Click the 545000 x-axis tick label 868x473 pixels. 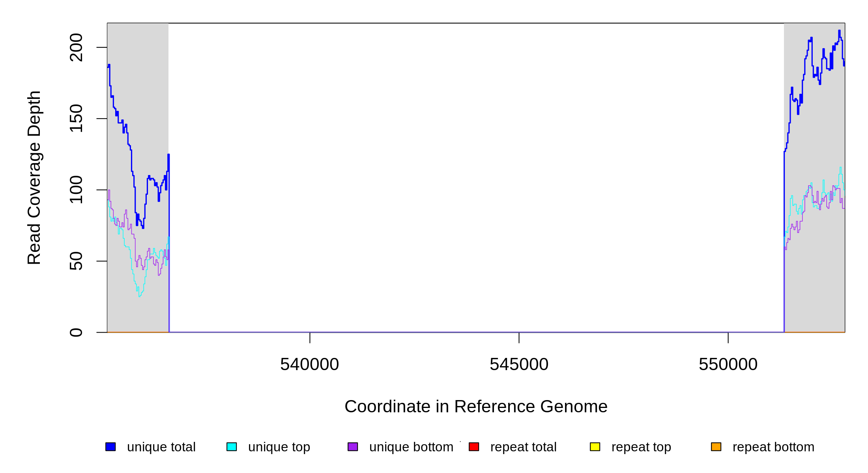tap(519, 364)
